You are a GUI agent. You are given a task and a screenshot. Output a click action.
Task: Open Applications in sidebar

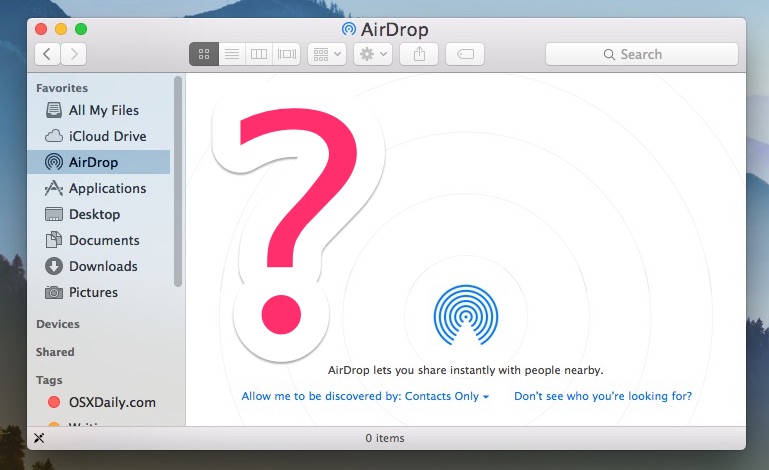101,188
